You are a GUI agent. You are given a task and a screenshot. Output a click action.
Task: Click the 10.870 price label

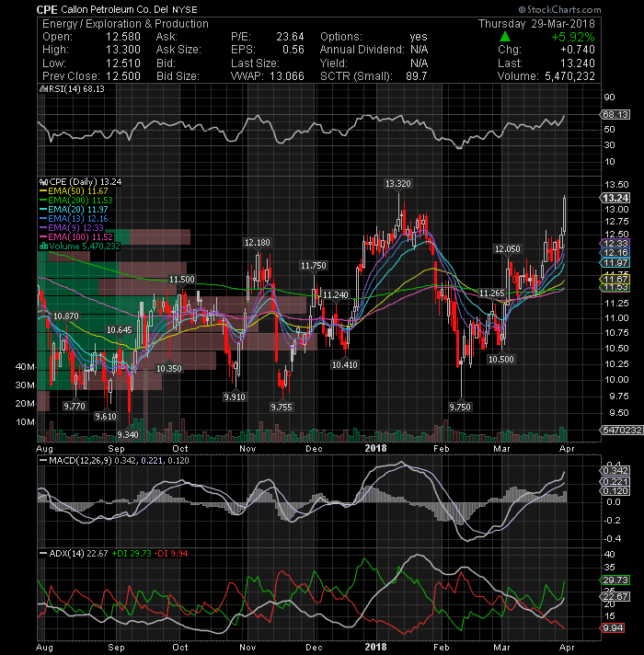point(66,316)
